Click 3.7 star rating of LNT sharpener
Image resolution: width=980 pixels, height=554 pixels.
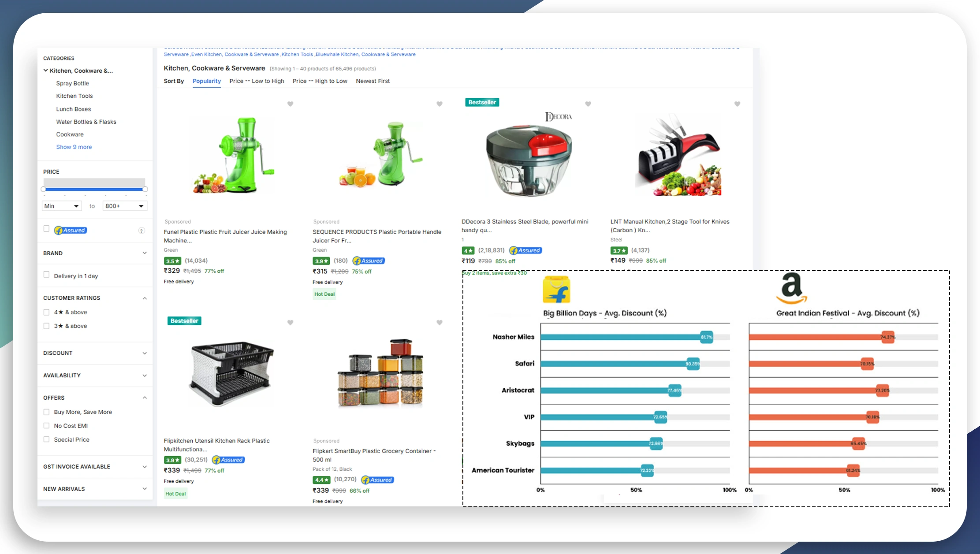[x=619, y=250]
